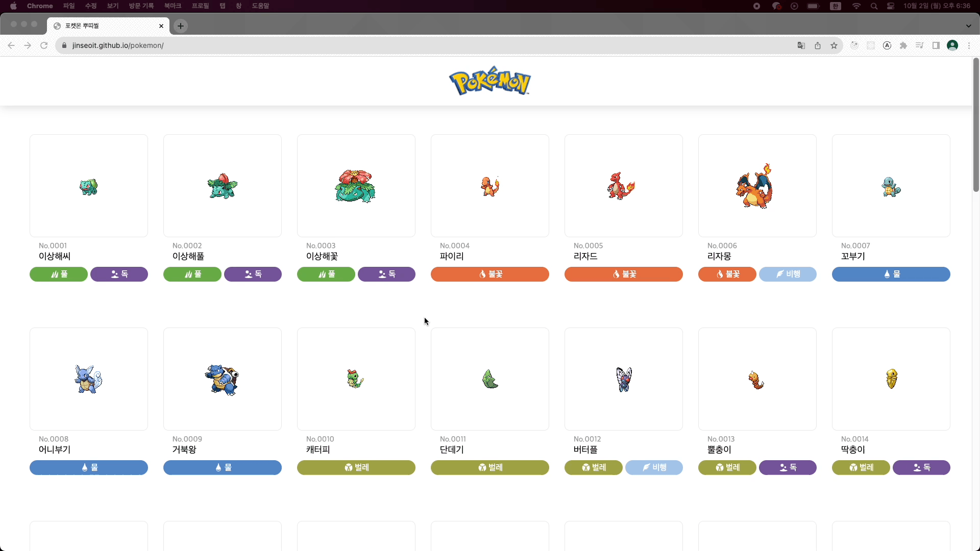Toggle the Chrome side panel icon
Image resolution: width=980 pixels, height=551 pixels.
pyautogui.click(x=936, y=45)
